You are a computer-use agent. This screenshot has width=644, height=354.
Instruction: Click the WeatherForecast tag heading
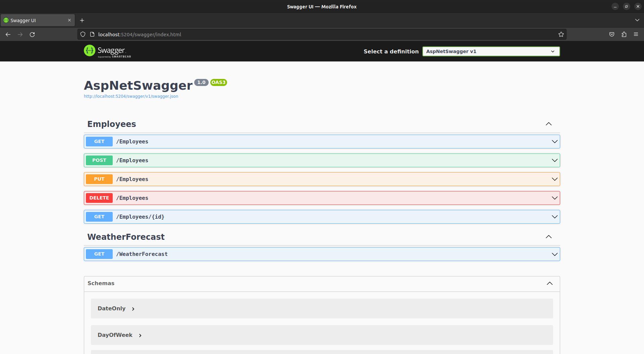pos(126,237)
